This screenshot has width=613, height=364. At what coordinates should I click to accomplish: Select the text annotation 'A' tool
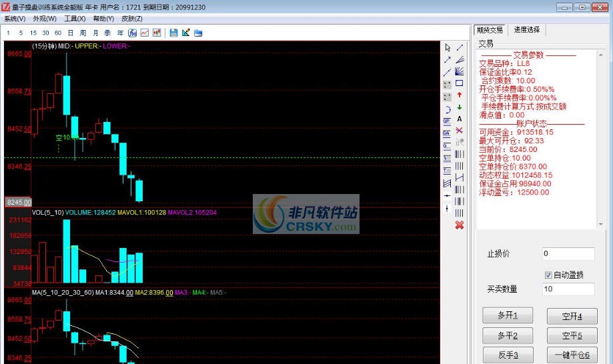coord(460,119)
